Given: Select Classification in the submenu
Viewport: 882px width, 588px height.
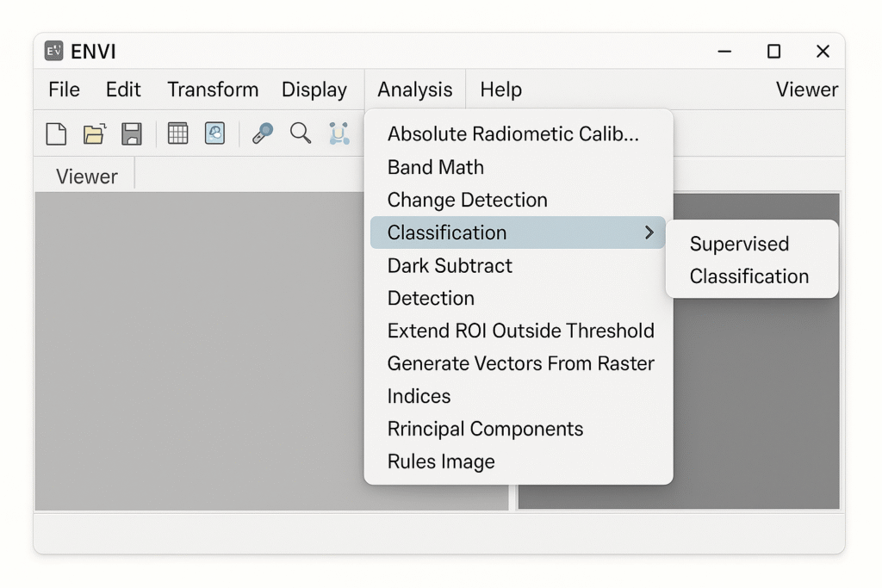Looking at the screenshot, I should tap(751, 276).
